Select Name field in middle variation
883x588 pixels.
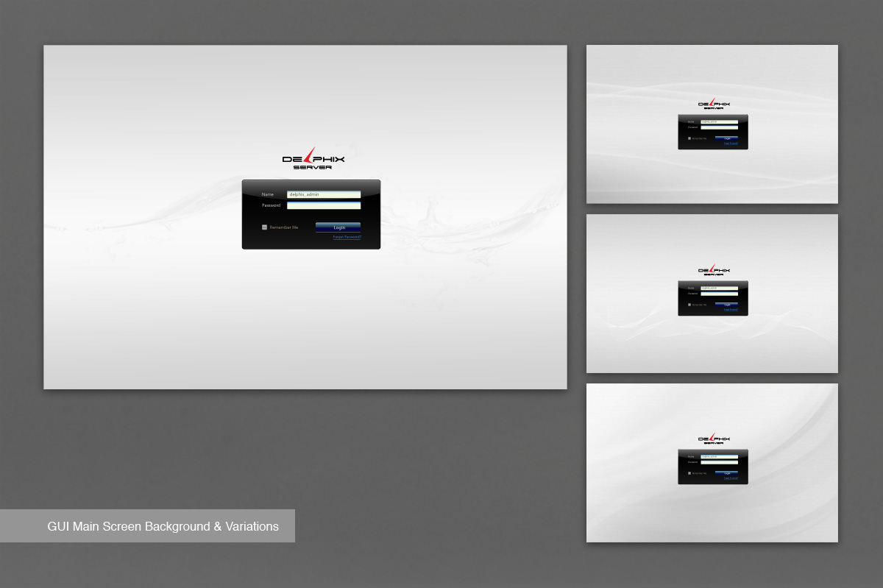tap(719, 288)
